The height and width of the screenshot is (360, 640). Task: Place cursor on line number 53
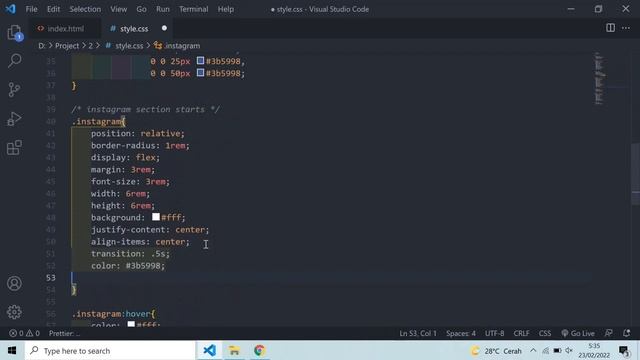(x=51, y=278)
